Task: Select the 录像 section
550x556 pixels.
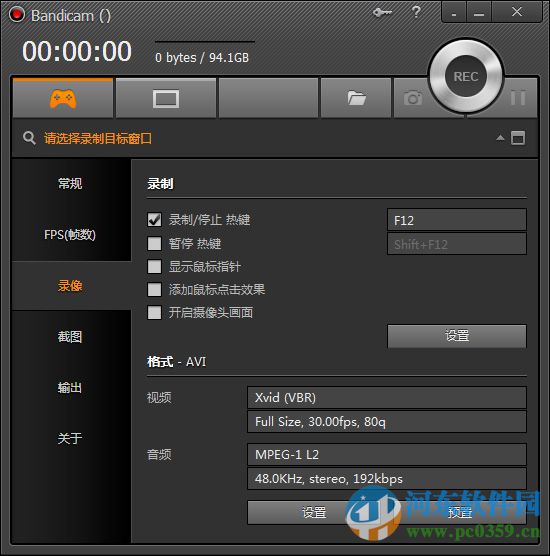Action: click(x=71, y=286)
